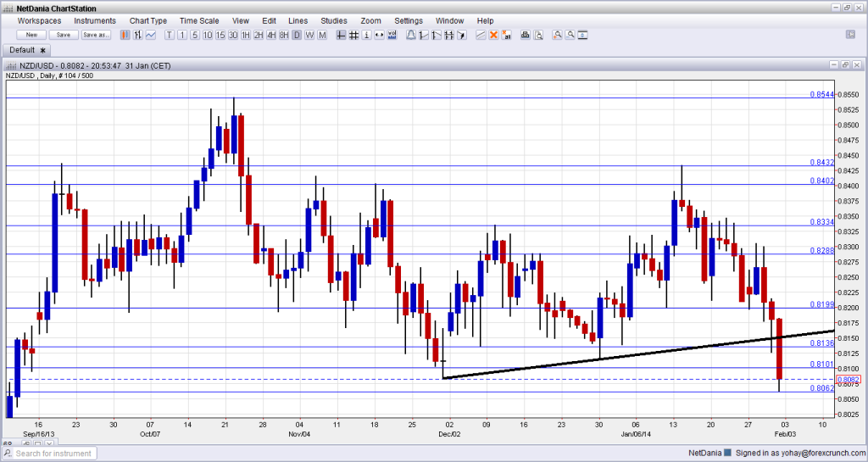Open the Time Scale menu

[x=199, y=20]
